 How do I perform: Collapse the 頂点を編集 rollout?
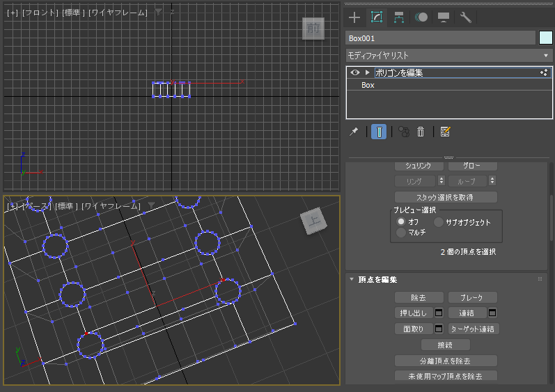click(352, 279)
